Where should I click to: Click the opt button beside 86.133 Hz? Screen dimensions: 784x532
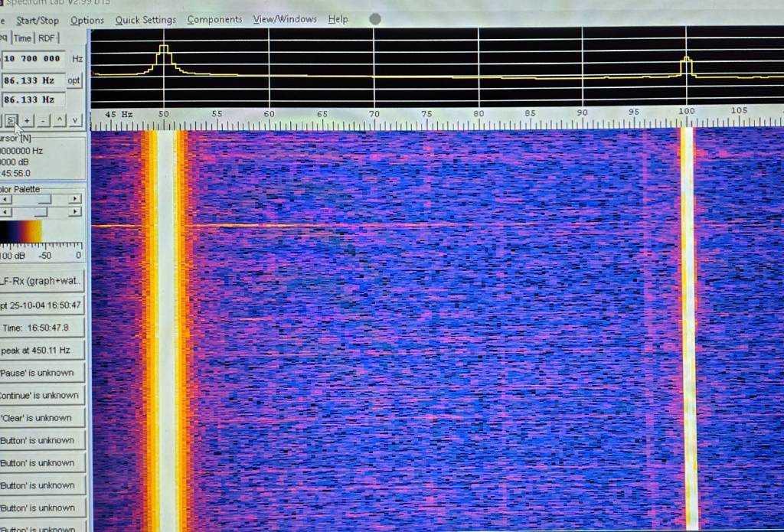[73, 80]
